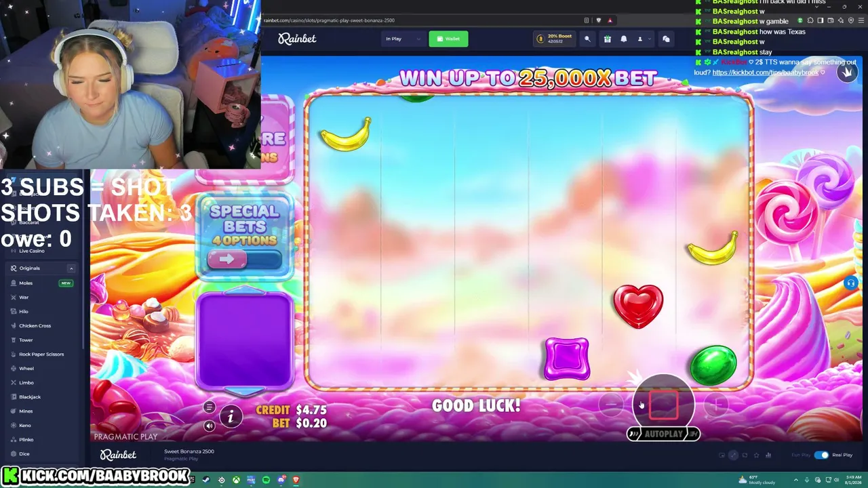Stop the spin with the red square button
The width and height of the screenshot is (868, 488).
[664, 405]
